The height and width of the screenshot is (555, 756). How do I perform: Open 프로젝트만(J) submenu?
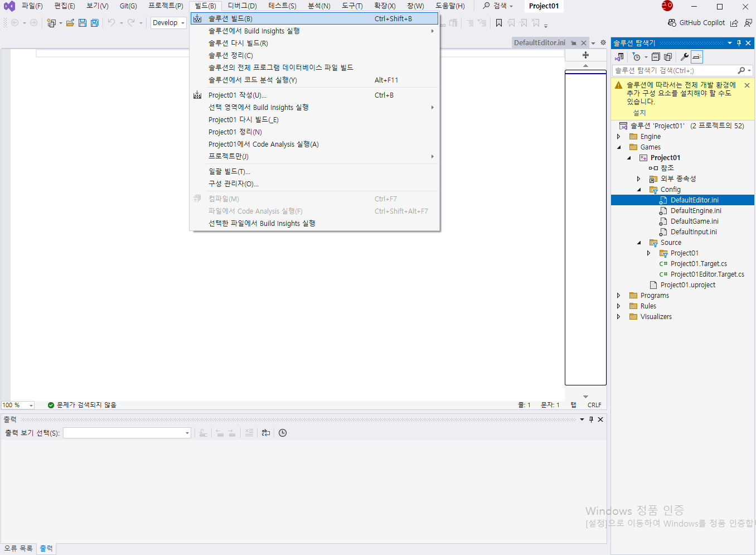pos(314,156)
